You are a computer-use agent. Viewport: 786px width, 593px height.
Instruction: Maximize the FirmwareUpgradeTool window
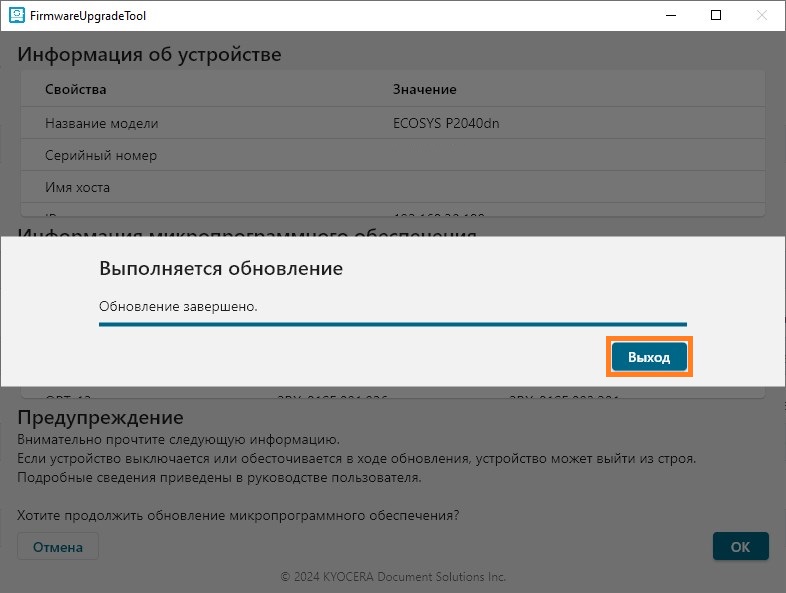pos(716,16)
